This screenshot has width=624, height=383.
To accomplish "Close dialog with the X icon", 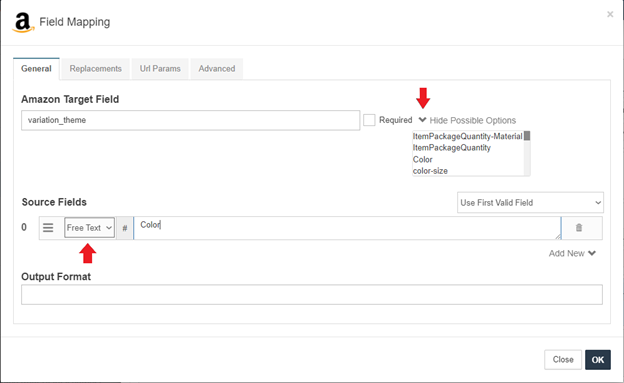I will point(610,14).
